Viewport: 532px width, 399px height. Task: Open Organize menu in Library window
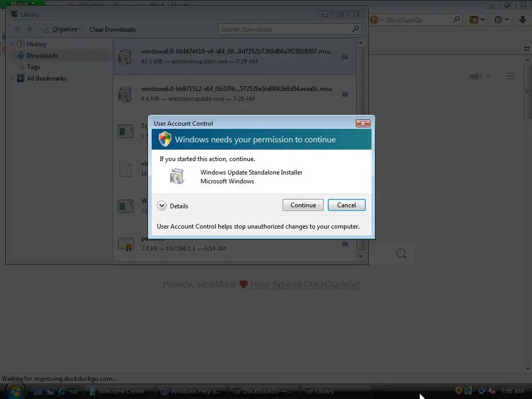point(66,29)
